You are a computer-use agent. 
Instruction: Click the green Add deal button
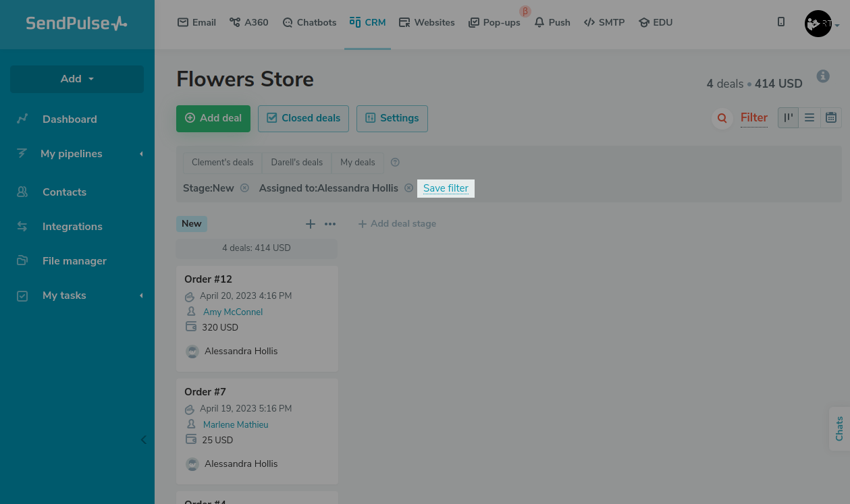click(213, 118)
